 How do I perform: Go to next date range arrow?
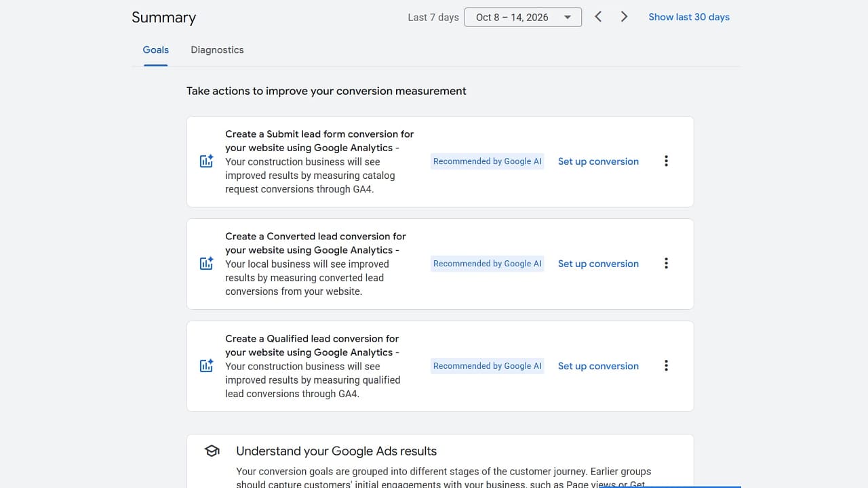click(x=625, y=17)
